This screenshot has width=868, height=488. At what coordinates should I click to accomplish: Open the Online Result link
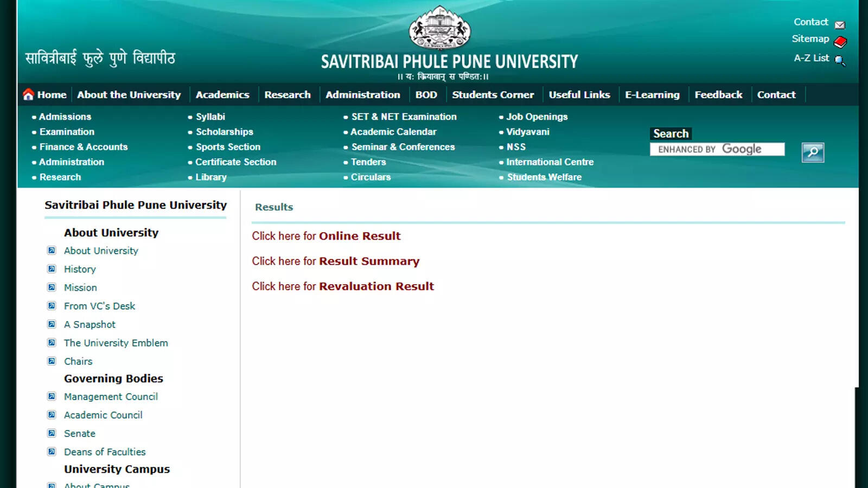(x=360, y=236)
